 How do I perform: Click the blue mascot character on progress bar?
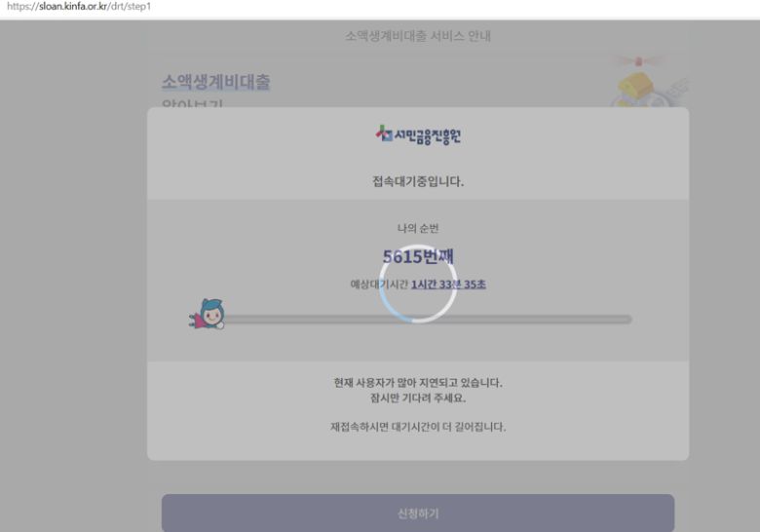click(x=208, y=314)
